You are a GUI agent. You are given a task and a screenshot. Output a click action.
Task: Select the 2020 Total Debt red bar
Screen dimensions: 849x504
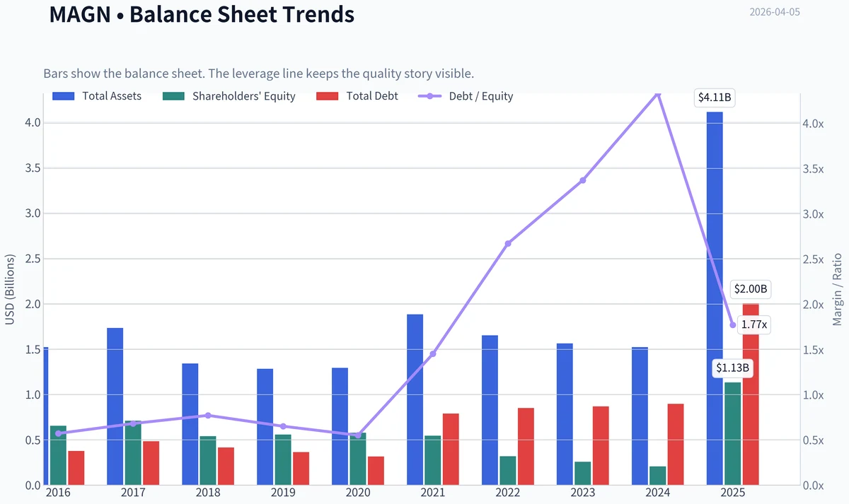376,471
